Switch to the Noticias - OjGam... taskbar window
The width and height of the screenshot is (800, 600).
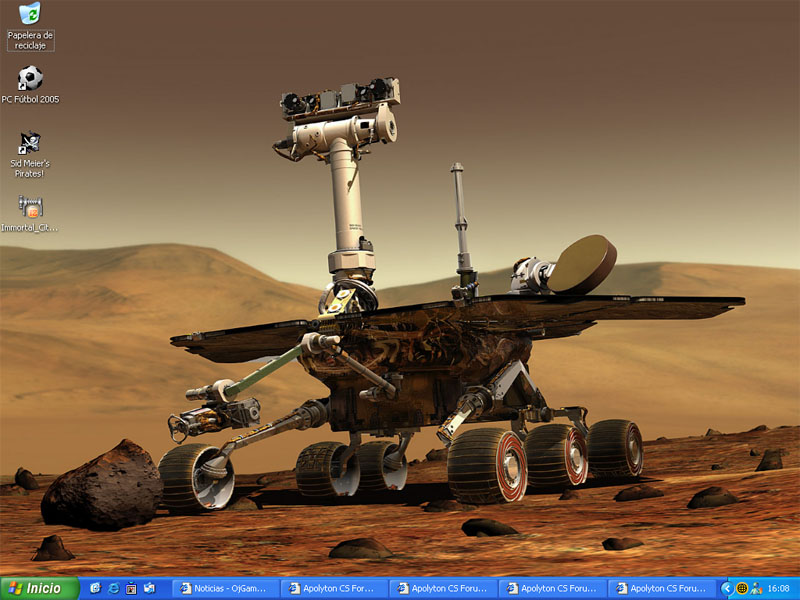[225, 588]
